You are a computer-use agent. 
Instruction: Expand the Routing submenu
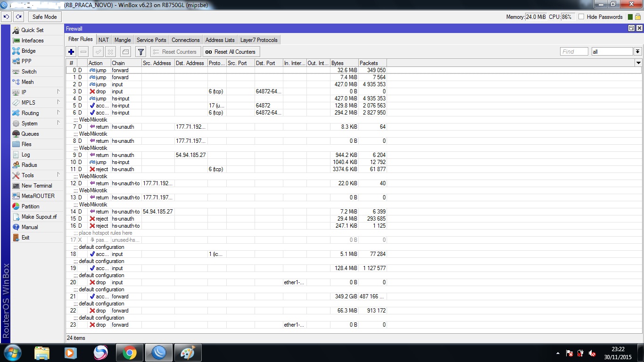coord(37,113)
